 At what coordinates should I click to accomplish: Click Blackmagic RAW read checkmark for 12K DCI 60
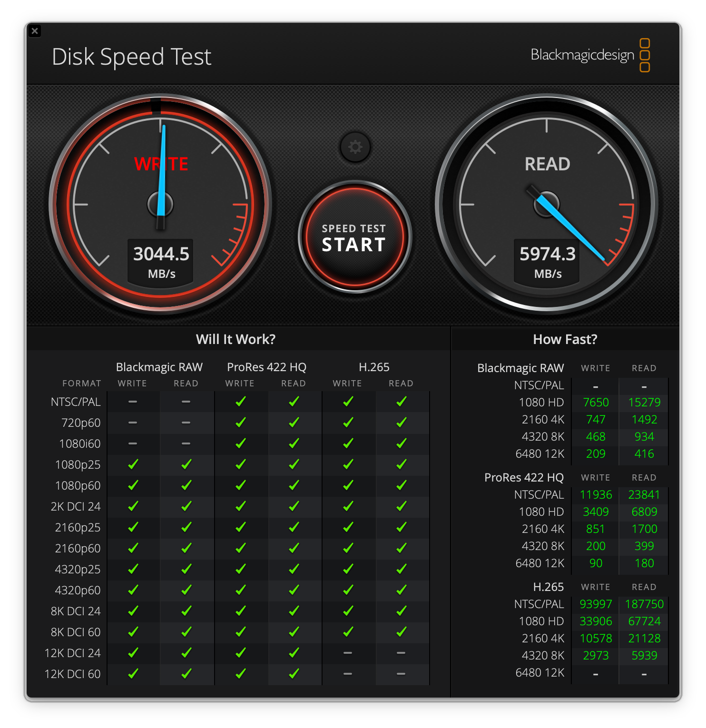pyautogui.click(x=186, y=673)
